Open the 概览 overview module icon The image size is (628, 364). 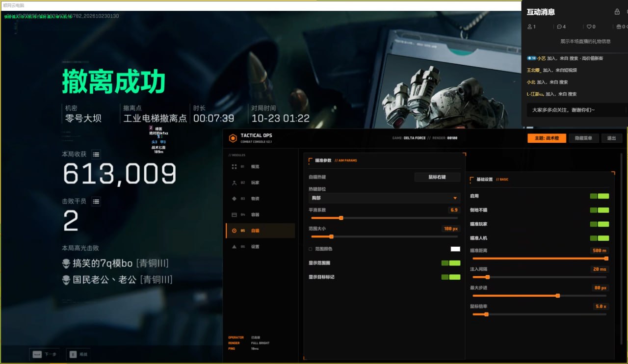(x=234, y=167)
